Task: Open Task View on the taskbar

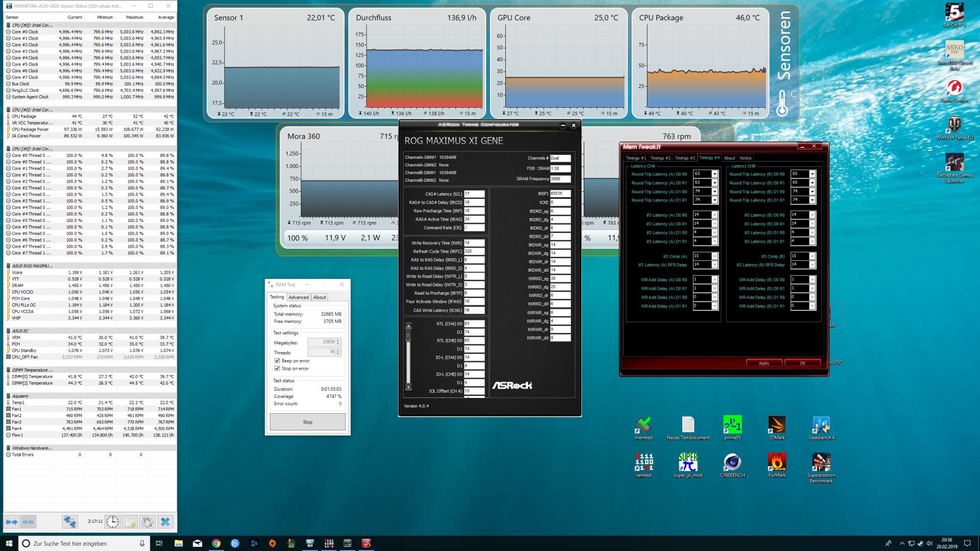Action: click(159, 543)
